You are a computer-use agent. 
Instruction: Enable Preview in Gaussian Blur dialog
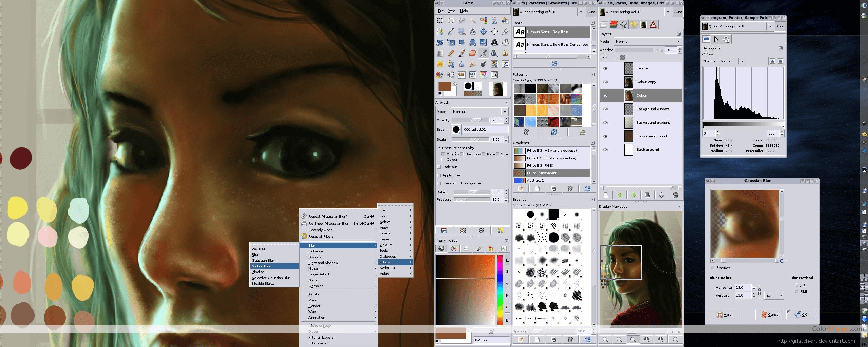(712, 268)
